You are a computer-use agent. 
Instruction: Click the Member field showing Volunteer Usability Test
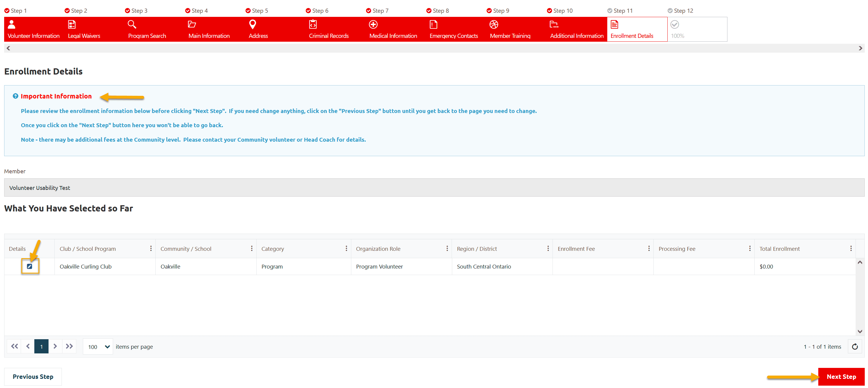434,187
